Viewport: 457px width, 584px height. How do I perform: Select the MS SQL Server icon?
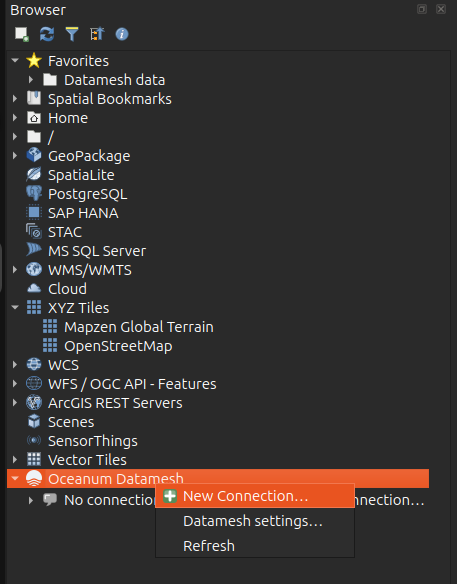point(34,251)
